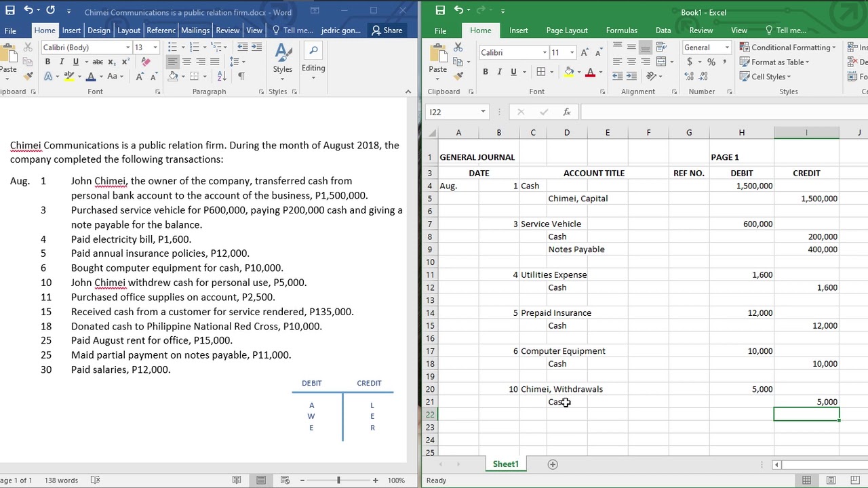Click Paste in Excel

(438, 60)
